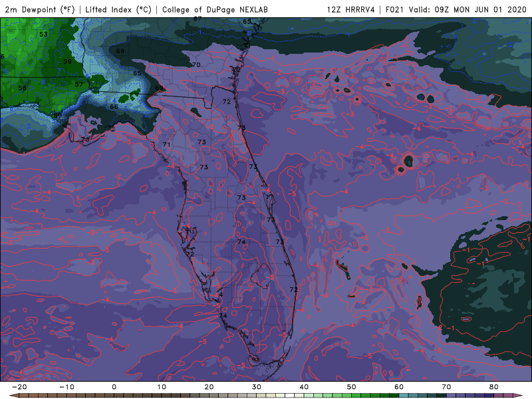Image resolution: width=532 pixels, height=399 pixels.
Task: Click the dewpoint value 71 on the map
Action: 166,144
